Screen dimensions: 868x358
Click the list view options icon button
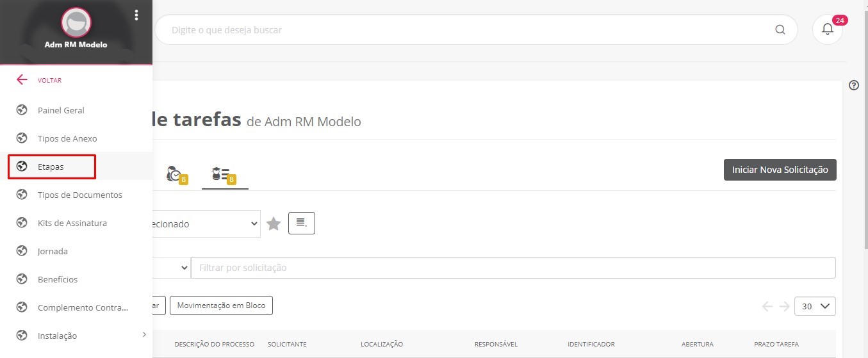click(302, 223)
